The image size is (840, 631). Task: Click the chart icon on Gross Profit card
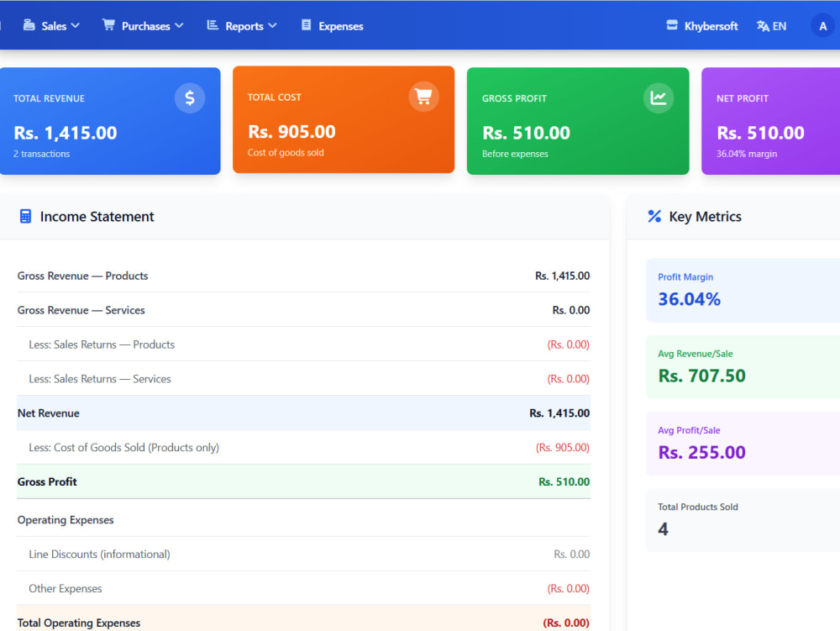coord(659,98)
